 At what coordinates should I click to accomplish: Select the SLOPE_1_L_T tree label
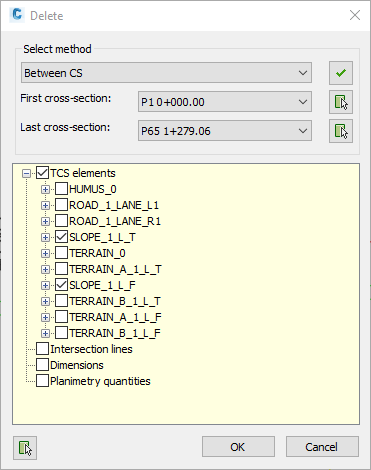point(102,237)
